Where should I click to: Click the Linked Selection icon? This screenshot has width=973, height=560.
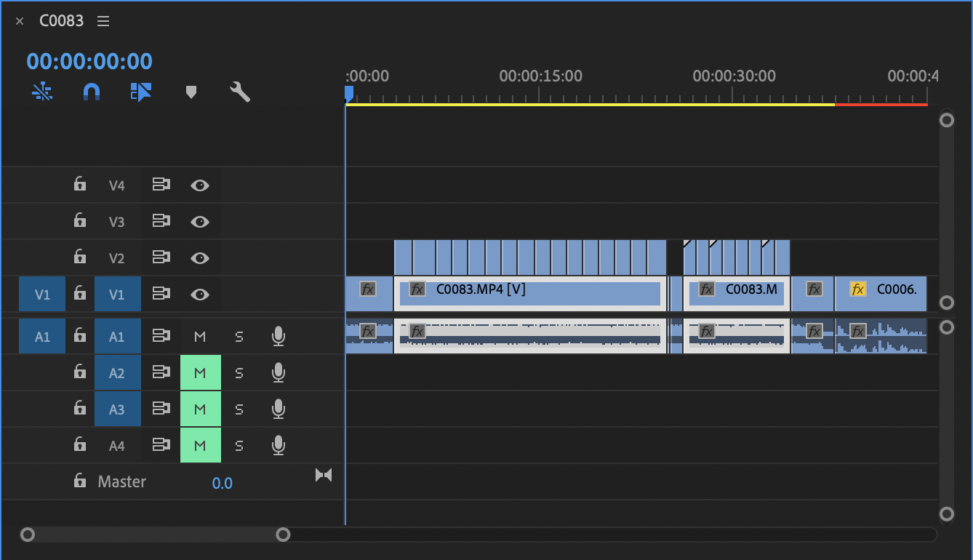pos(140,92)
